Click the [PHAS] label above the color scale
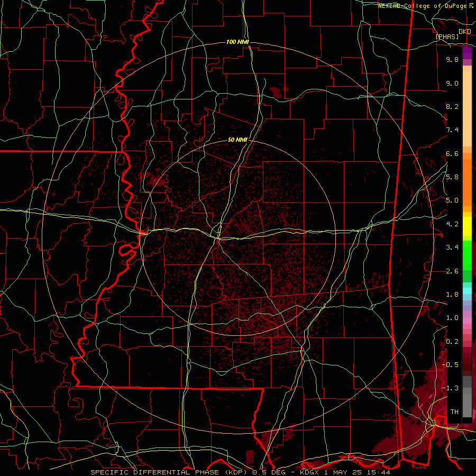Screen dimensions: 476x476 tap(447, 36)
